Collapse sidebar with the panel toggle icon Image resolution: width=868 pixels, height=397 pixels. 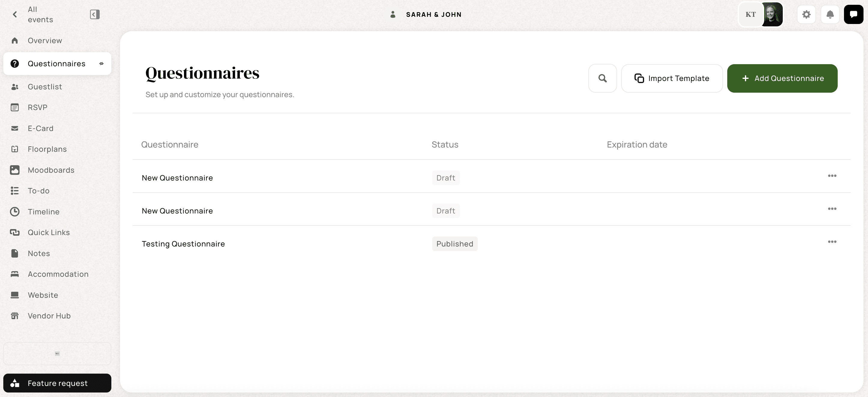tap(95, 14)
